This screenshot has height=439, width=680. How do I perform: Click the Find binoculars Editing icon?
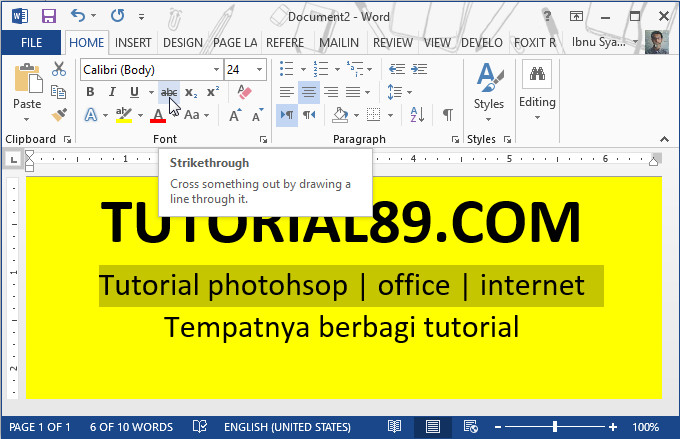coord(537,74)
